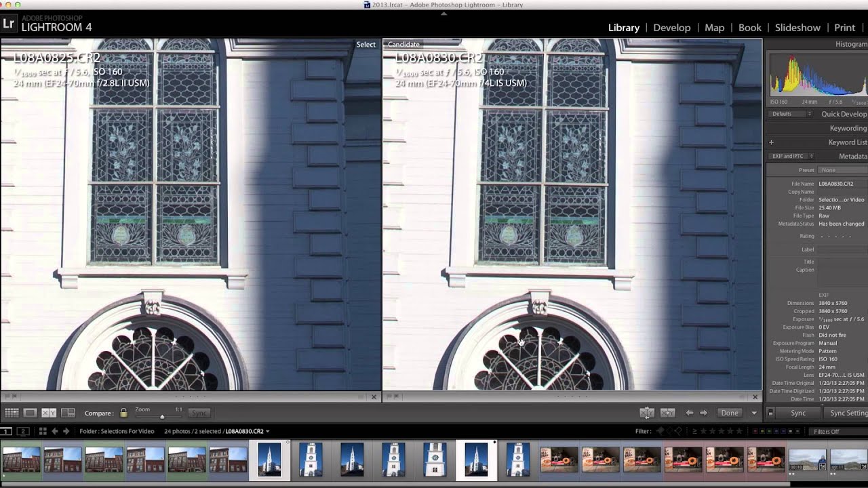Click the Sync button in right panel
Viewport: 868px width, 488px height.
coord(798,413)
